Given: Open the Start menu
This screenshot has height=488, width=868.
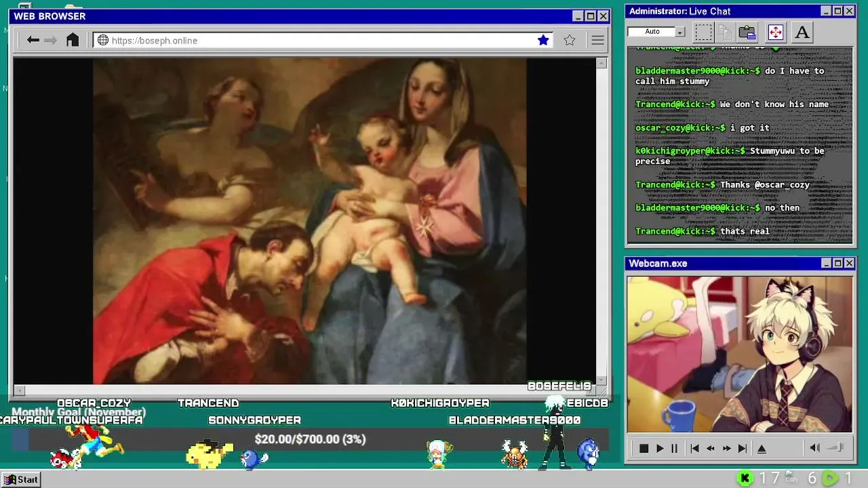Looking at the screenshot, I should tap(21, 479).
